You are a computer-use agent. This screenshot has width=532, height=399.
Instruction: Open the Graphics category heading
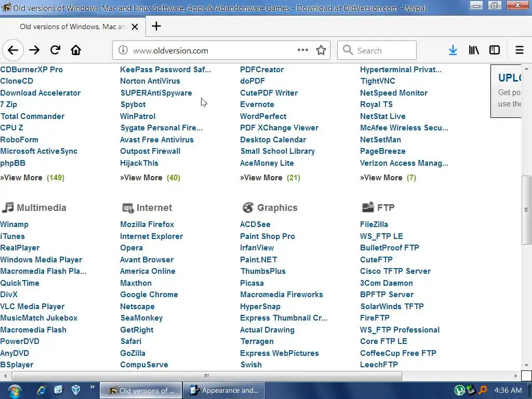277,208
